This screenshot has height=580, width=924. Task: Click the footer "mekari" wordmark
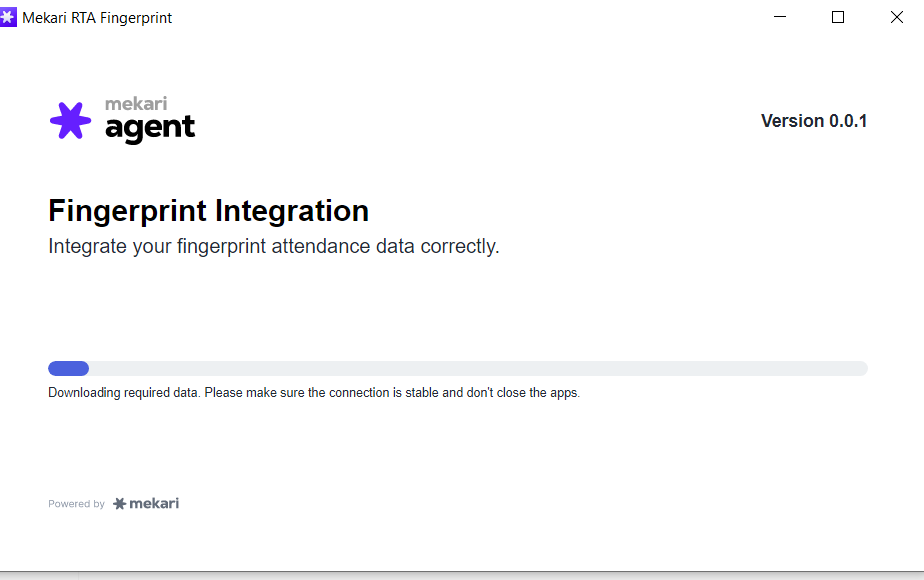154,503
